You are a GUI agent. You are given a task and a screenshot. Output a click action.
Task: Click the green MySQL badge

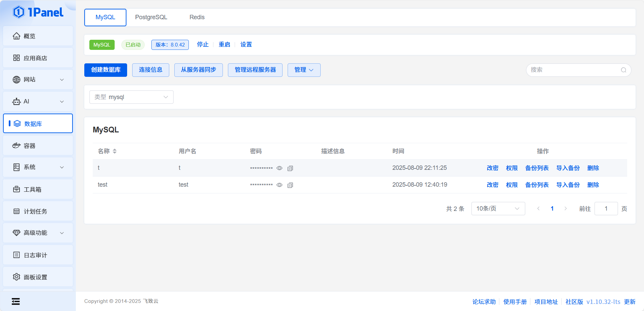tap(102, 45)
